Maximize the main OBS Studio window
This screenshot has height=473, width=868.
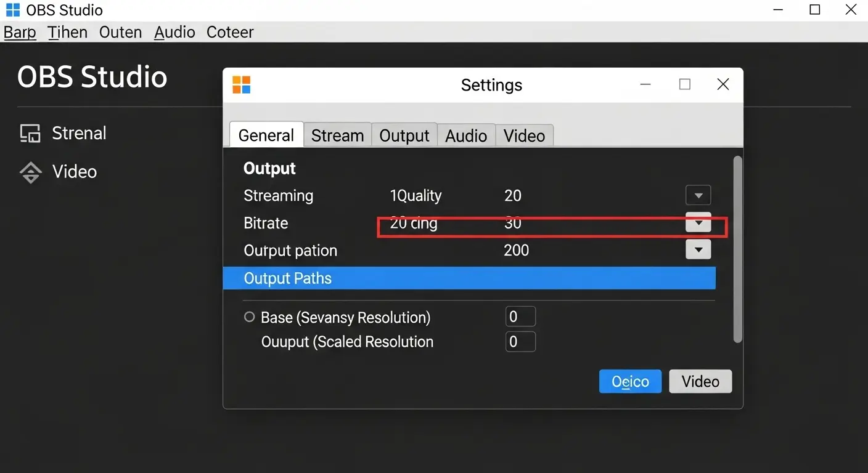coord(814,10)
